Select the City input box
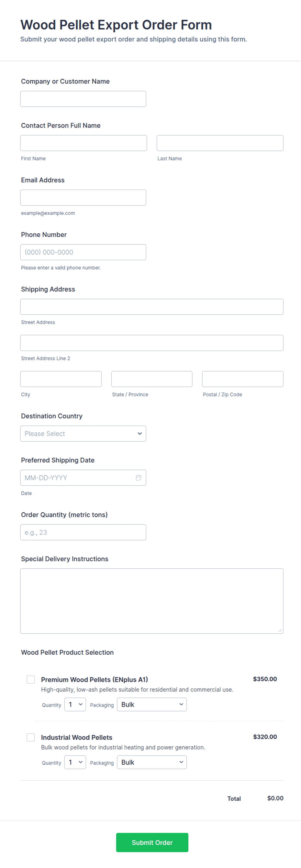The width and height of the screenshot is (301, 868). tap(61, 379)
